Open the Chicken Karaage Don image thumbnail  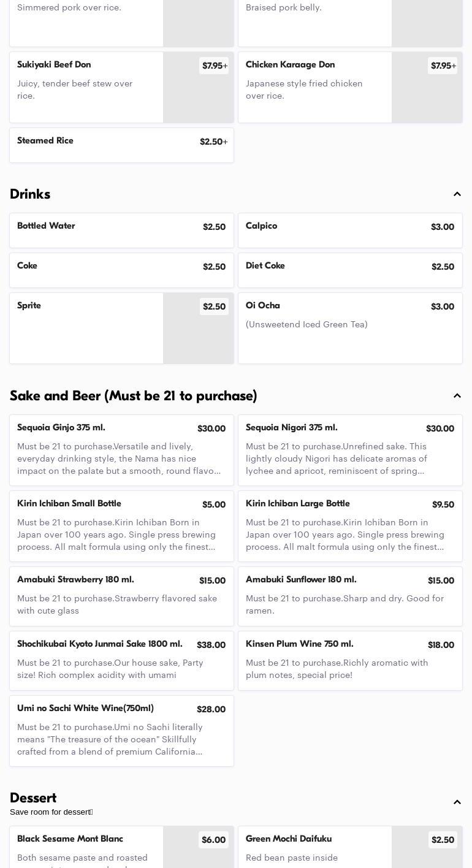(427, 88)
